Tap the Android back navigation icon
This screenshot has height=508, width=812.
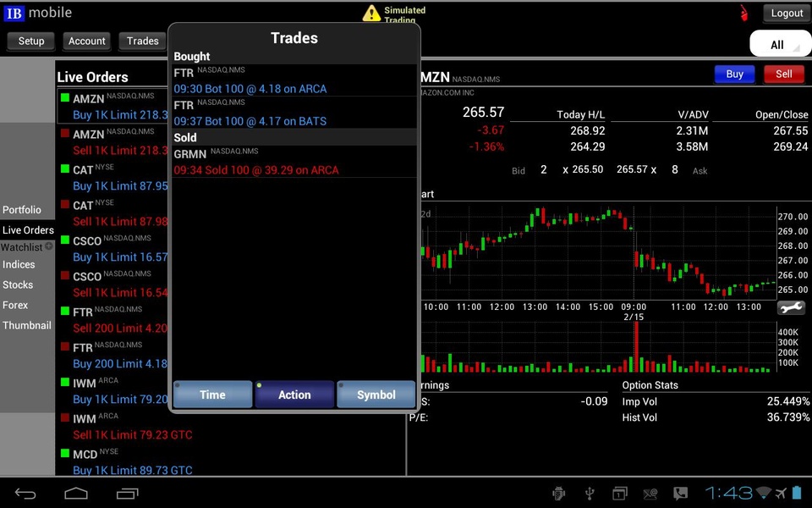pos(25,493)
